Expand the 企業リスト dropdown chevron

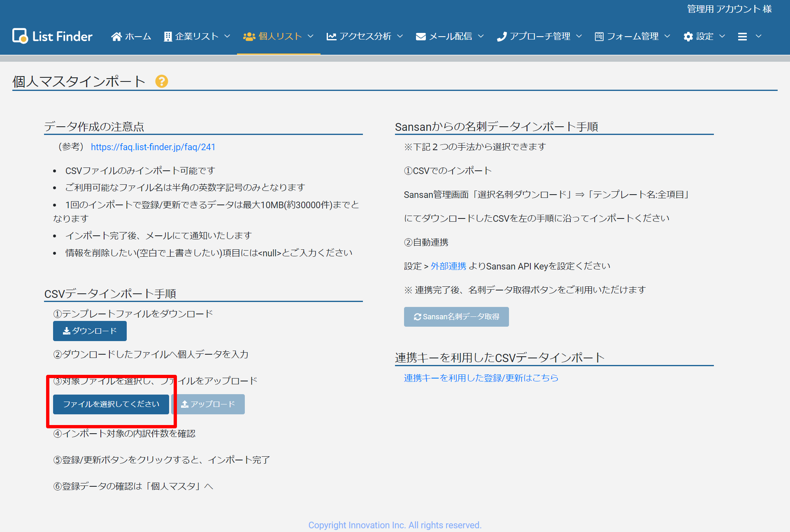227,36
